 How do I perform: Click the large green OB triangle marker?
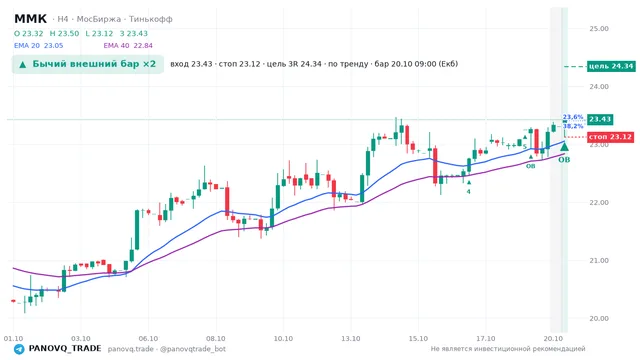click(x=564, y=146)
